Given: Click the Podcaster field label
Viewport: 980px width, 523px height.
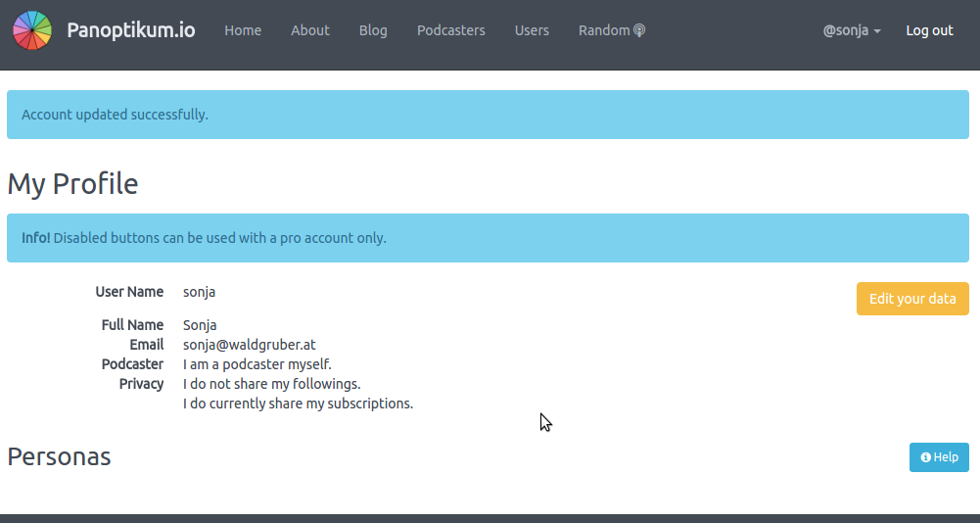Looking at the screenshot, I should 132,364.
